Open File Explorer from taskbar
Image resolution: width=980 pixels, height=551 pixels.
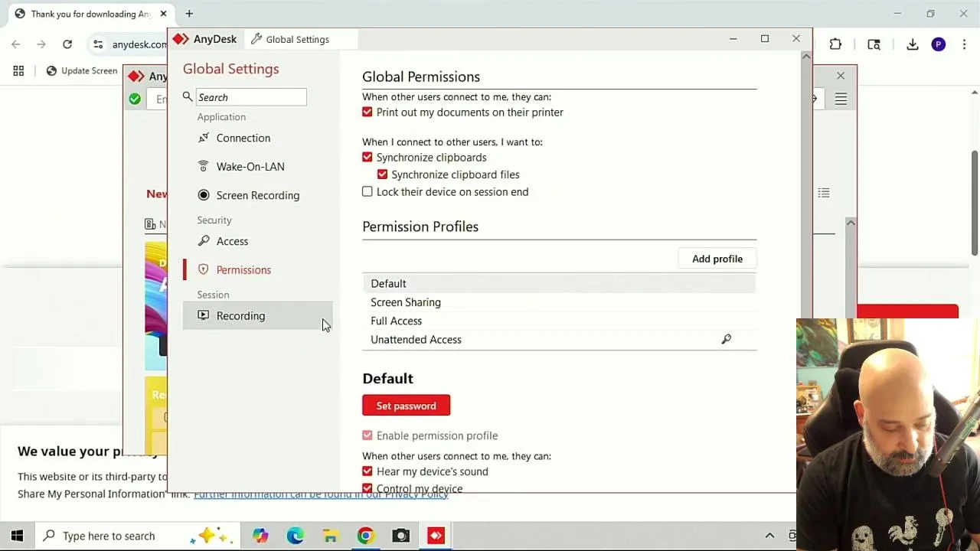(x=330, y=536)
